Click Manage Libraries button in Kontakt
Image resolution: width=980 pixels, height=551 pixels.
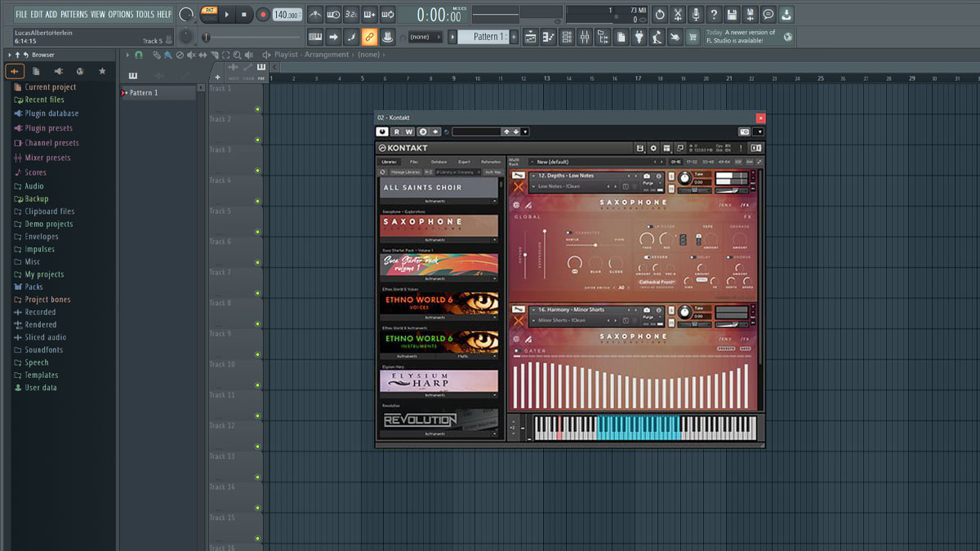click(x=406, y=172)
